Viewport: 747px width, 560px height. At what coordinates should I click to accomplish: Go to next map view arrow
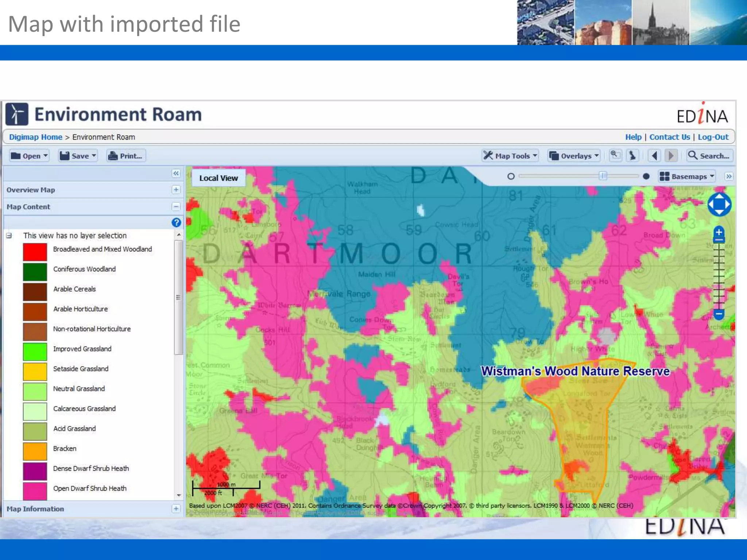pyautogui.click(x=671, y=156)
